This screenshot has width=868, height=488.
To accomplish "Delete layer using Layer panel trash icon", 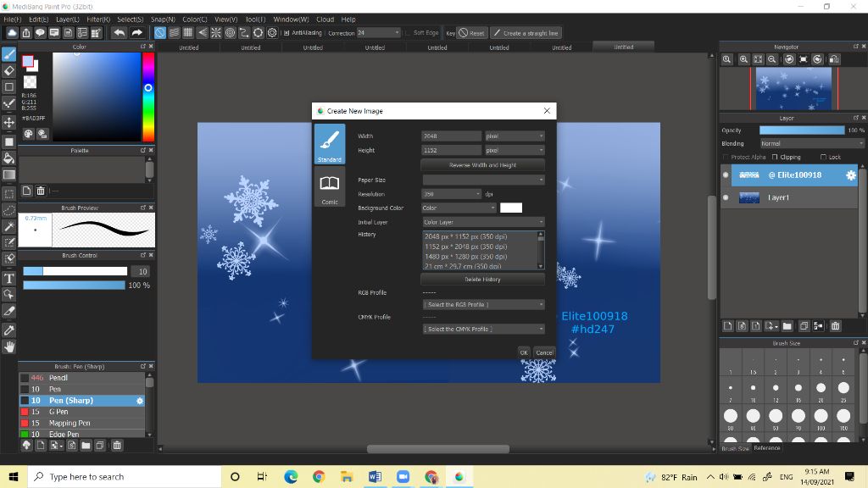I will tap(835, 326).
